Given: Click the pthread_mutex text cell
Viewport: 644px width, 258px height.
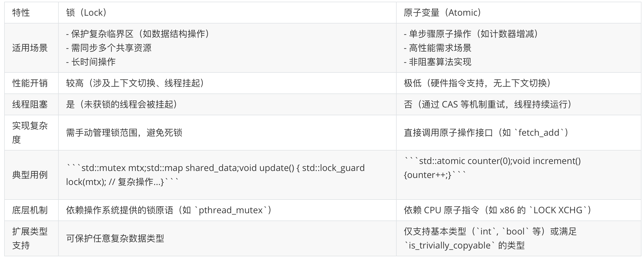Looking at the screenshot, I should (227, 210).
